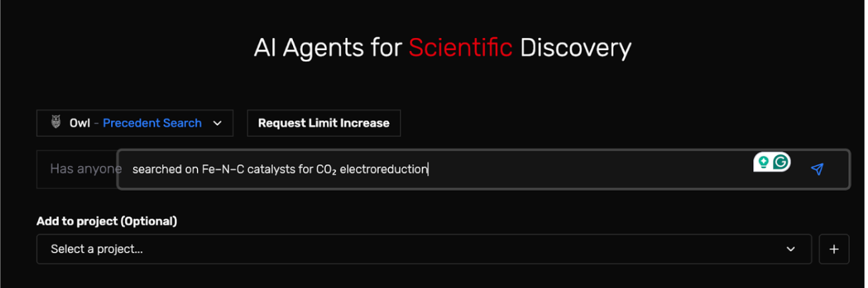Click the word 'electroreduction' in the query

pyautogui.click(x=384, y=169)
